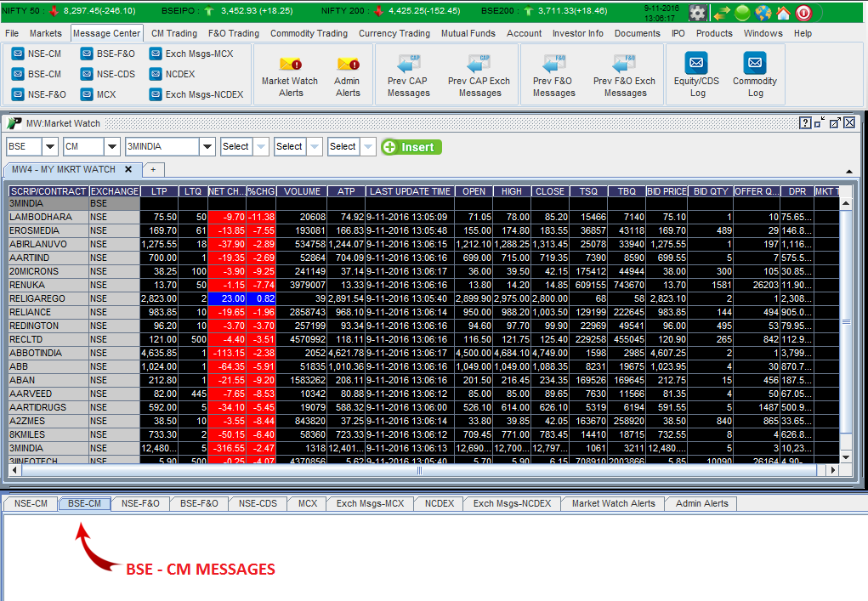
Task: Click the power/shutdown icon in the title bar
Action: [805, 13]
